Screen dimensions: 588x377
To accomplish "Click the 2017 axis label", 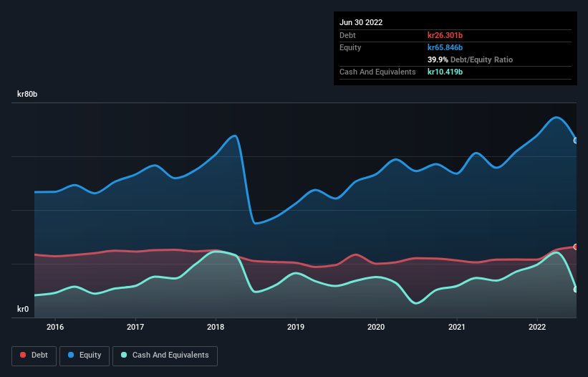I will [135, 327].
